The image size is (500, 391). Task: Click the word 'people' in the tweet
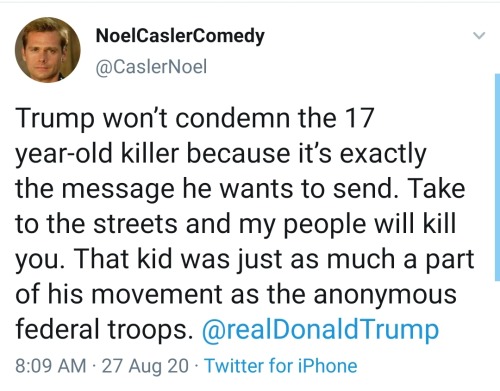click(325, 225)
